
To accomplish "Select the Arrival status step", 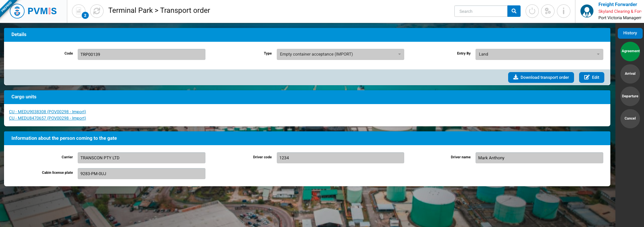I will tap(630, 74).
